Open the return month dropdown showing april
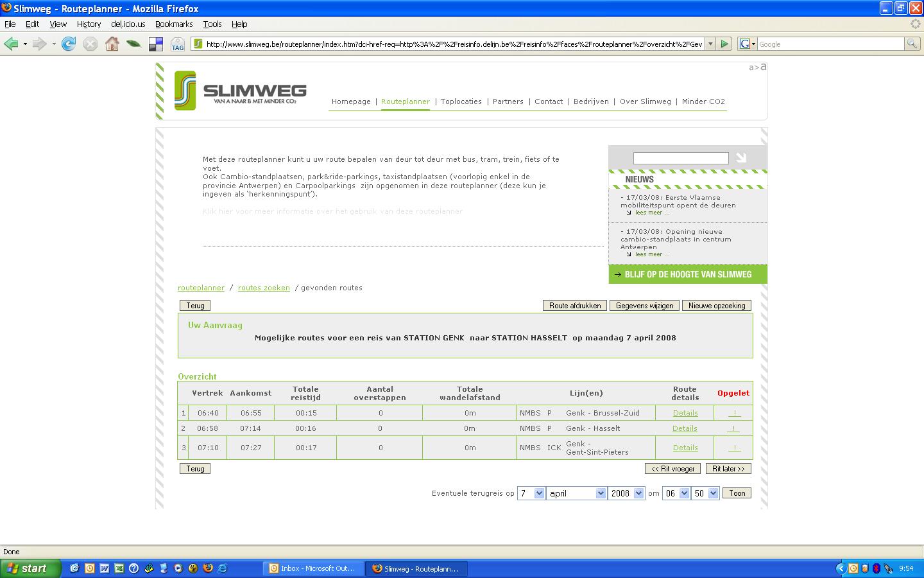The width and height of the screenshot is (924, 578). click(576, 493)
